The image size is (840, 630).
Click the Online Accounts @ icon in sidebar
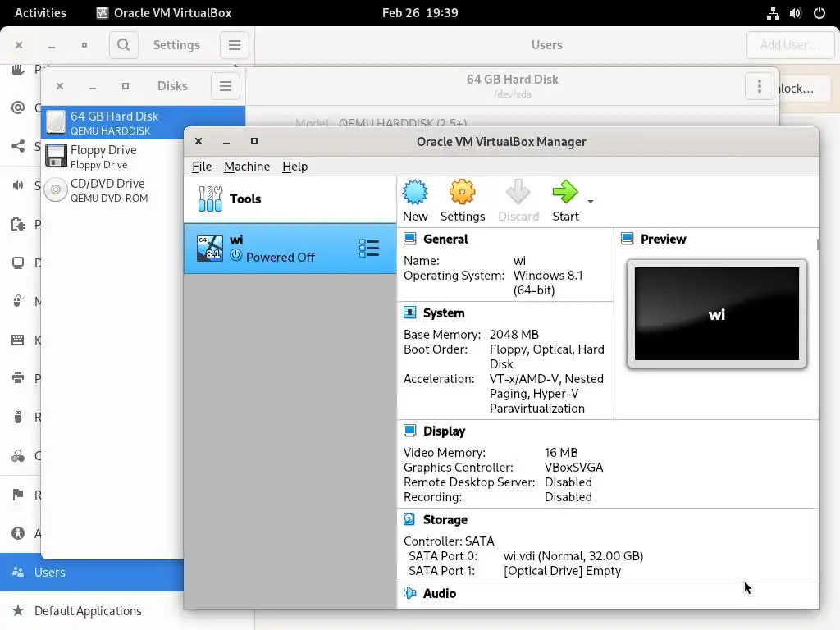point(18,107)
